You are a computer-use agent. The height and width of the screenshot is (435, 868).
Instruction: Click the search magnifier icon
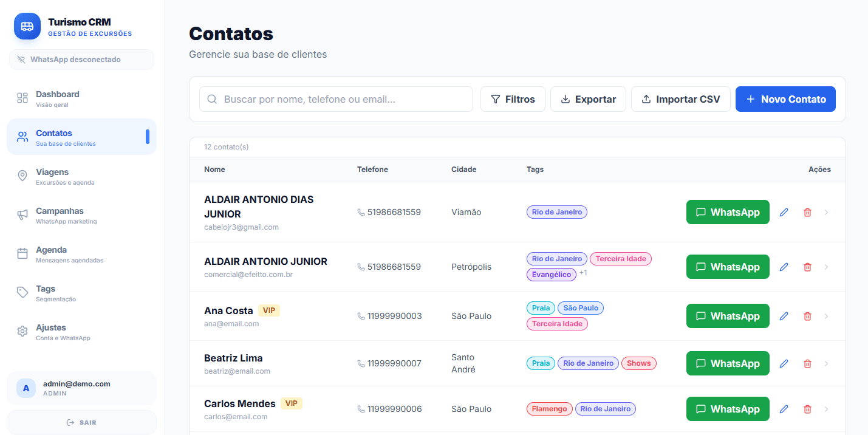[x=212, y=98]
